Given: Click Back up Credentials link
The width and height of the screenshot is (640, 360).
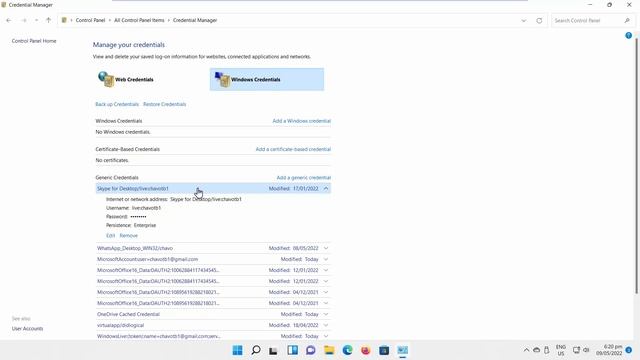Looking at the screenshot, I should point(117,104).
